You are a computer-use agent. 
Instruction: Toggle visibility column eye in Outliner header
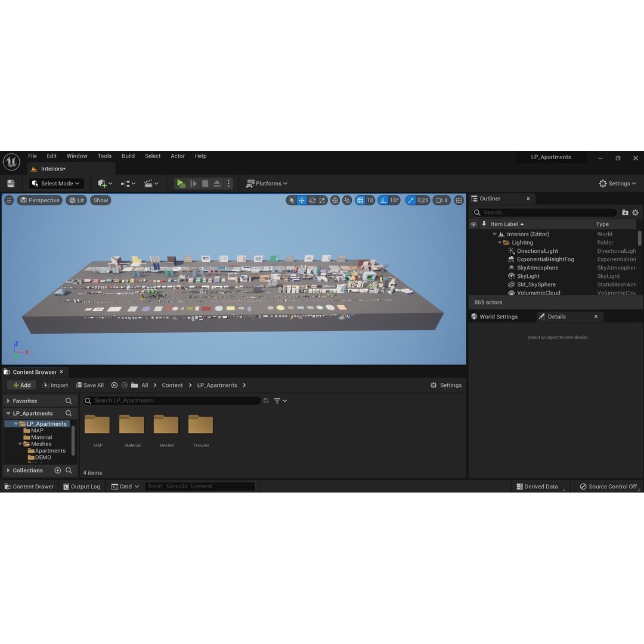tap(473, 224)
